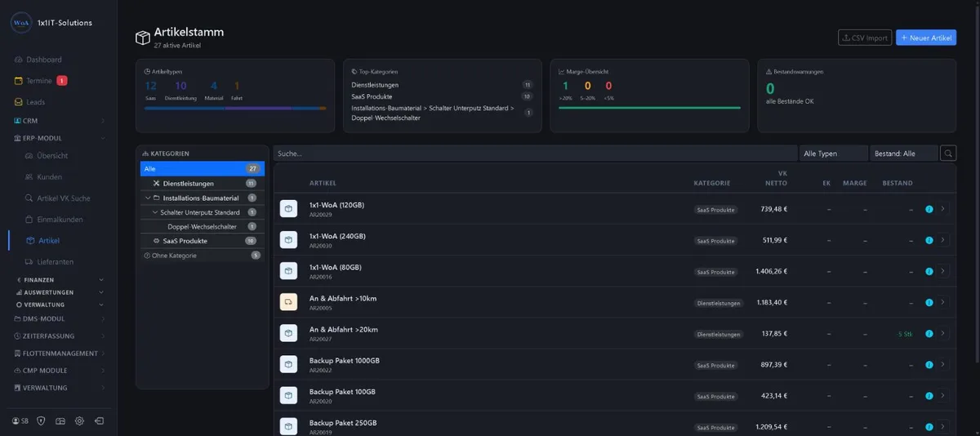The height and width of the screenshot is (436, 980).
Task: Click the ID card icon in footer
Action: 60,421
